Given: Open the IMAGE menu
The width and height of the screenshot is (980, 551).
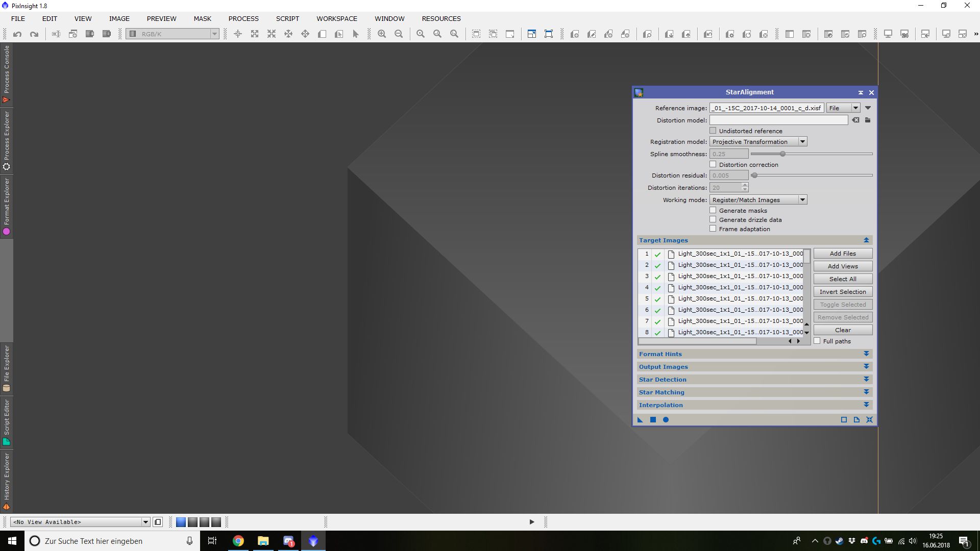Looking at the screenshot, I should point(119,18).
